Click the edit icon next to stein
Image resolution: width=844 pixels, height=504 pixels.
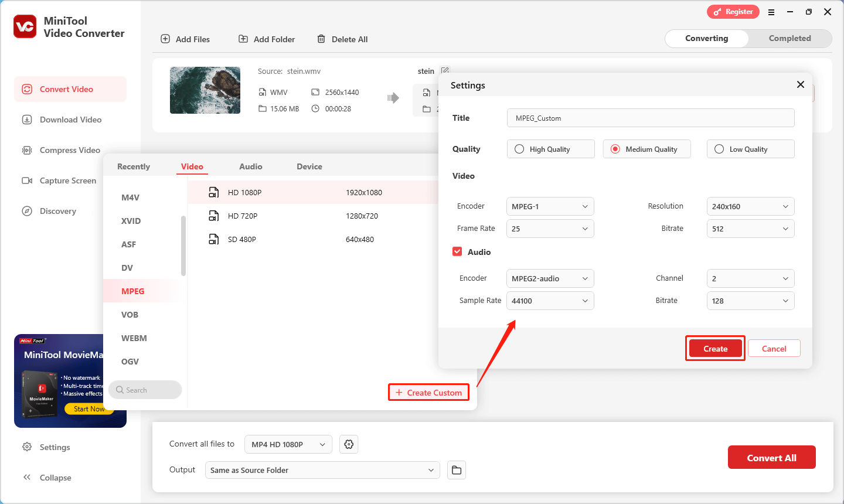point(445,71)
